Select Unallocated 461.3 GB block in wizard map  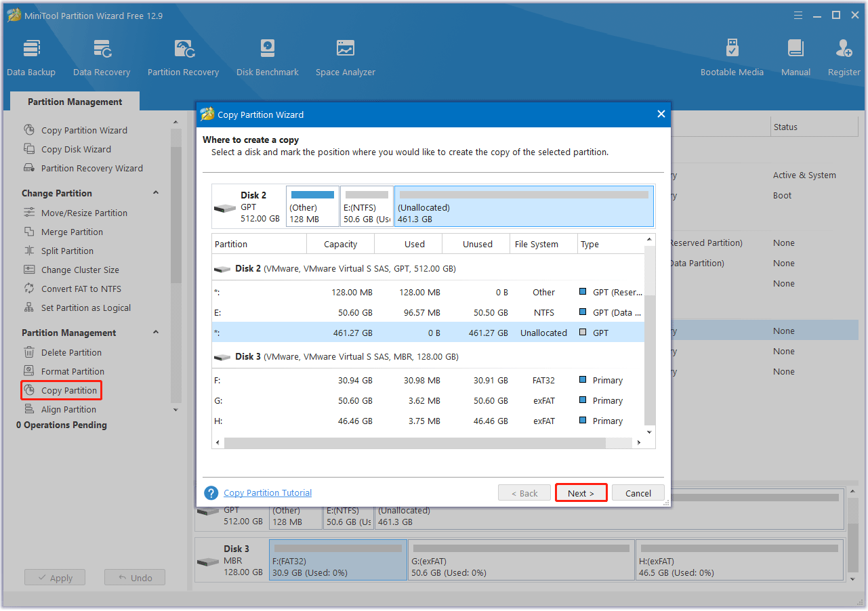[524, 207]
